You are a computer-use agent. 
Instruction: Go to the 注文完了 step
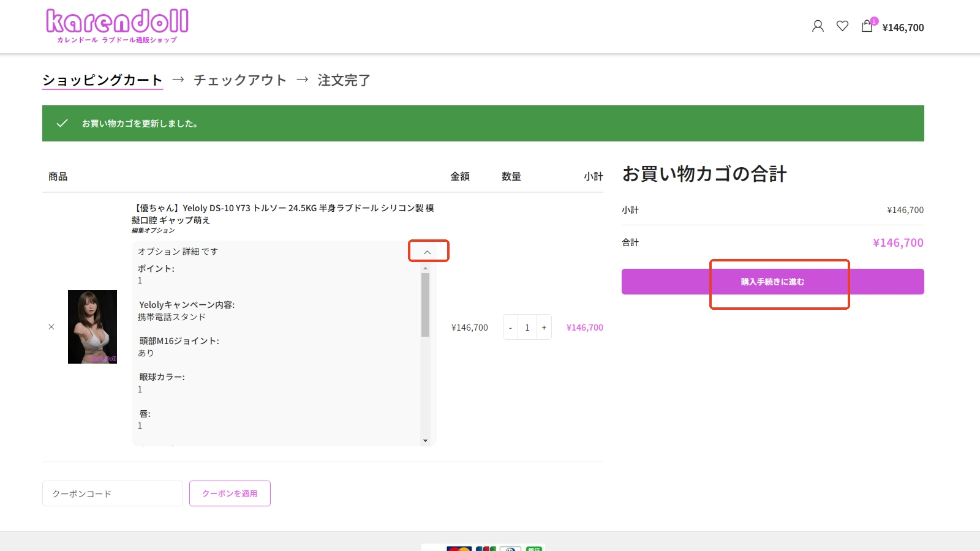tap(344, 80)
